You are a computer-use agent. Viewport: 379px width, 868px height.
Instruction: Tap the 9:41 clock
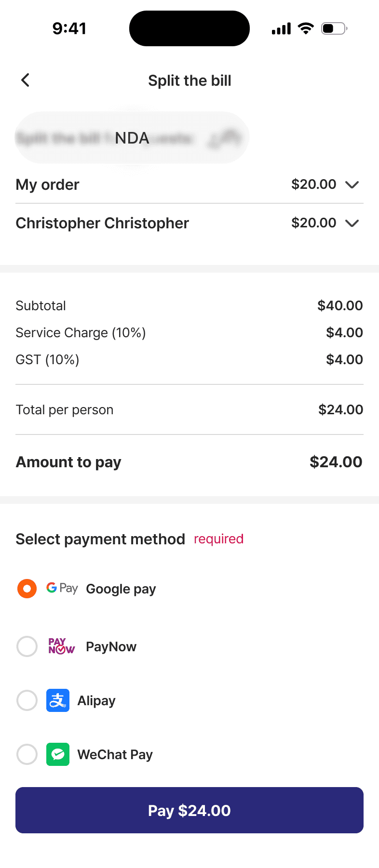coord(69,28)
